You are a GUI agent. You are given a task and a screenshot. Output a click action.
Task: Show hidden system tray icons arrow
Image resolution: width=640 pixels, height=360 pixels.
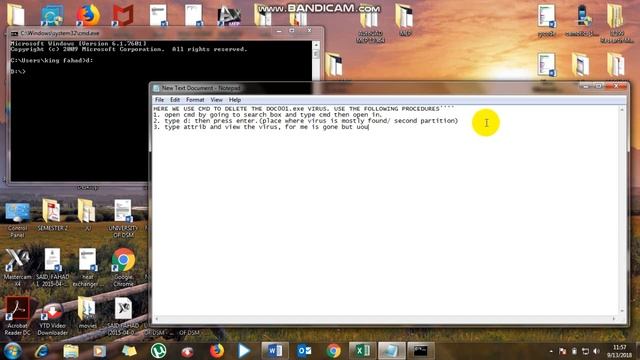[551, 351]
